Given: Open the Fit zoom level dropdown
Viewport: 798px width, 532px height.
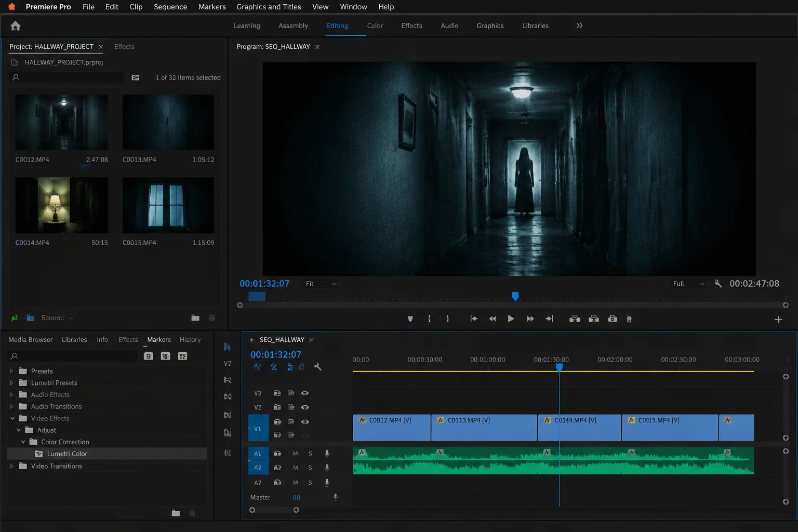Looking at the screenshot, I should 321,284.
